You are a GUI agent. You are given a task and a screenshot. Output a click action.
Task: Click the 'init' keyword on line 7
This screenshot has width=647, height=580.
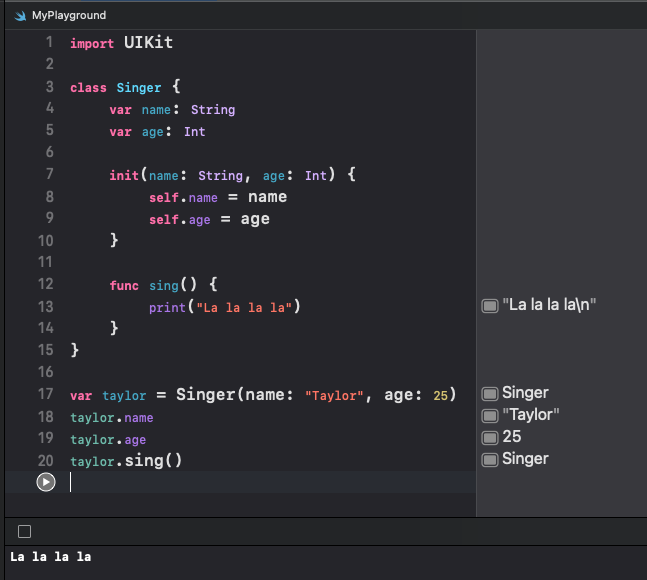click(124, 176)
